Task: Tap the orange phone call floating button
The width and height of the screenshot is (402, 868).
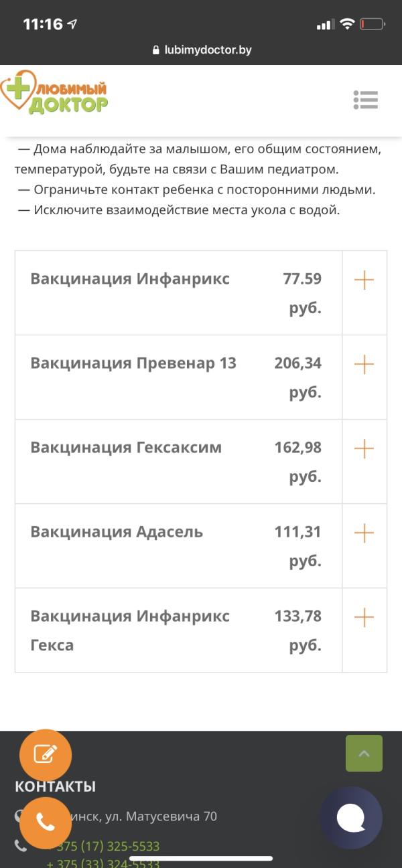Action: (x=46, y=822)
